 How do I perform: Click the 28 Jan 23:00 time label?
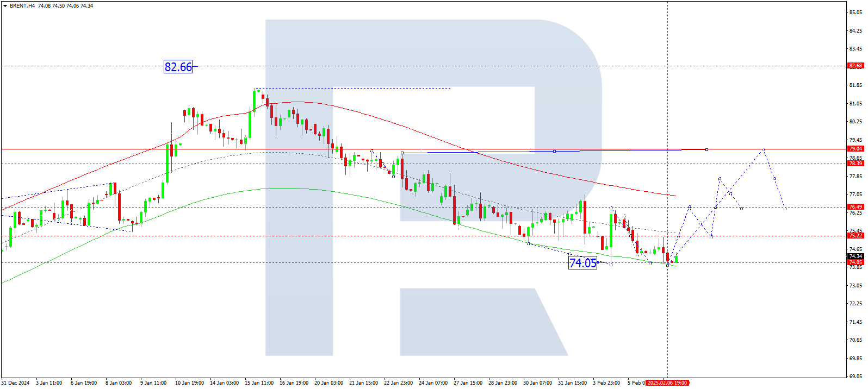coord(503,383)
